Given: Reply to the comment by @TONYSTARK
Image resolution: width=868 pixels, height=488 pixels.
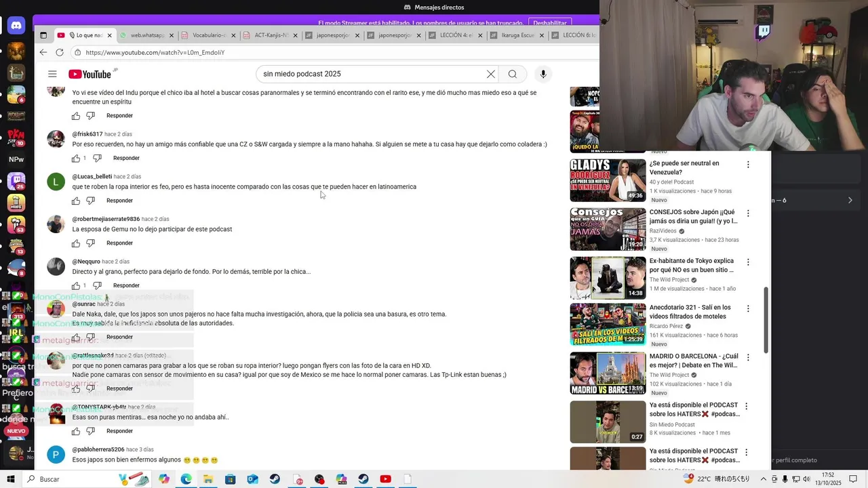Looking at the screenshot, I should (x=119, y=431).
